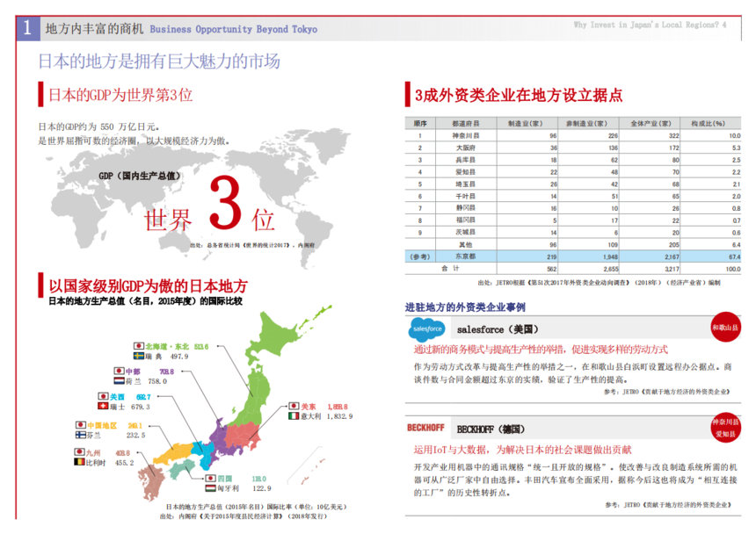Click the Japan flag beside 关东
This screenshot has width=756, height=534.
294,407
